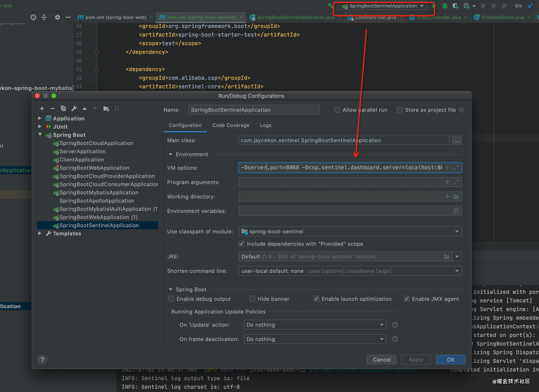Enable debug output checkbox
The image size is (539, 392).
[x=171, y=299]
